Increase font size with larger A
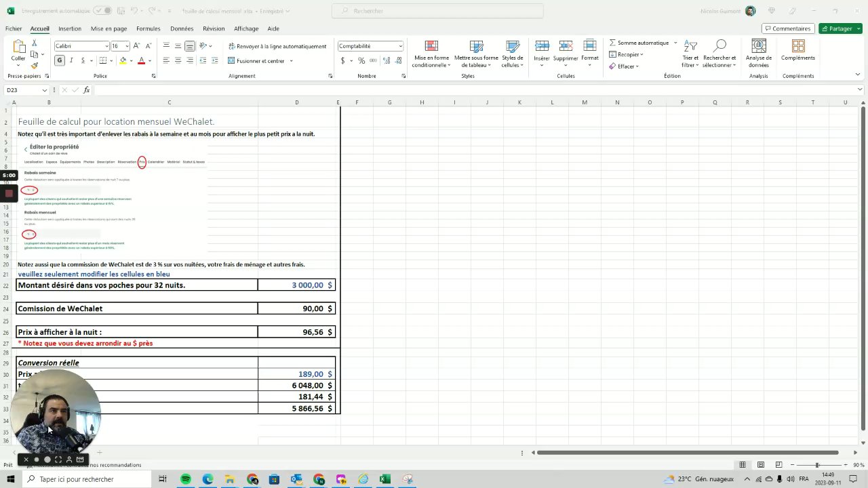The image size is (868, 488). pyautogui.click(x=136, y=46)
